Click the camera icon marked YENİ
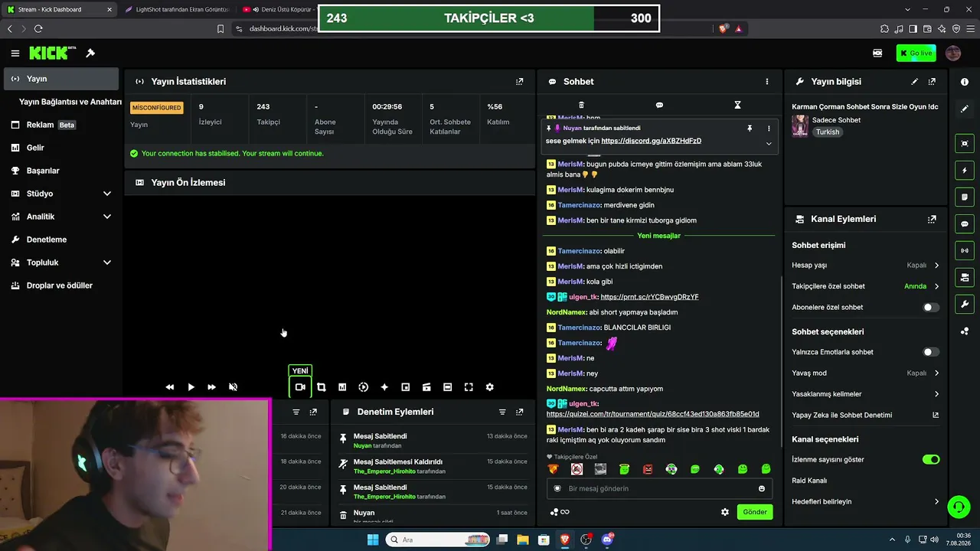The image size is (980, 551). pos(300,387)
